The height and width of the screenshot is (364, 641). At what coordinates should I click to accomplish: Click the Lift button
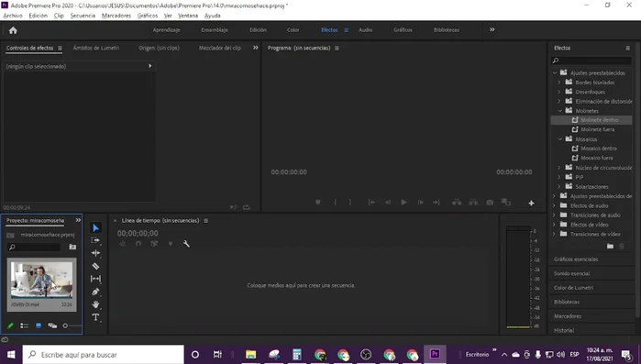[457, 203]
